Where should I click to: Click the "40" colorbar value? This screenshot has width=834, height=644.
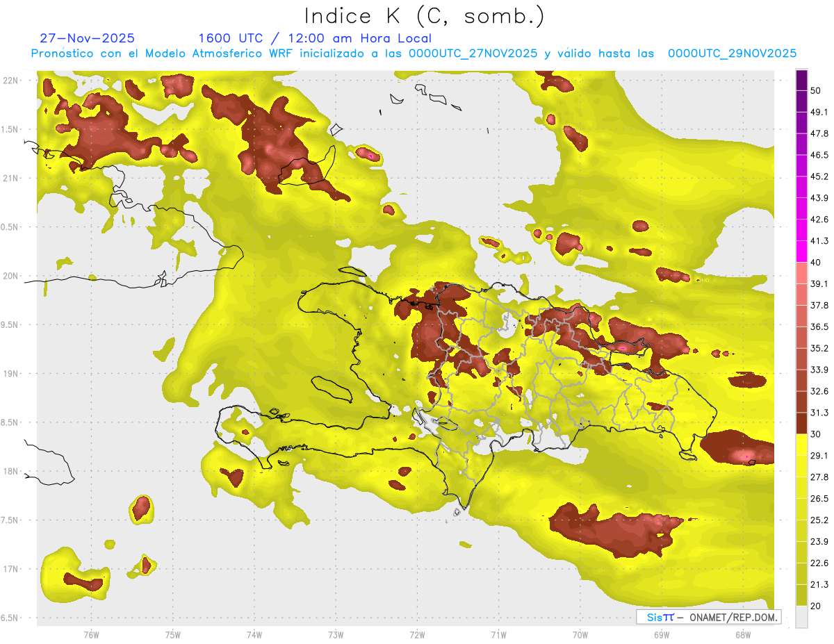[816, 263]
